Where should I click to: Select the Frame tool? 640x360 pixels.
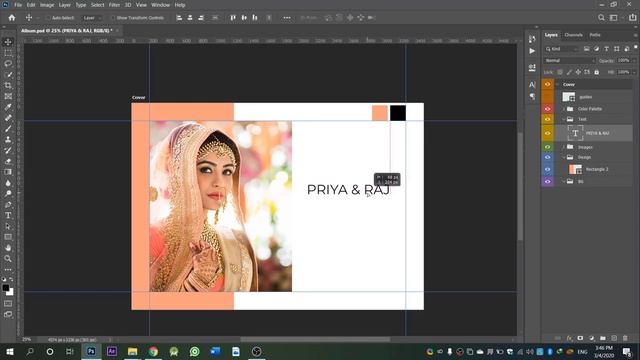[x=8, y=96]
